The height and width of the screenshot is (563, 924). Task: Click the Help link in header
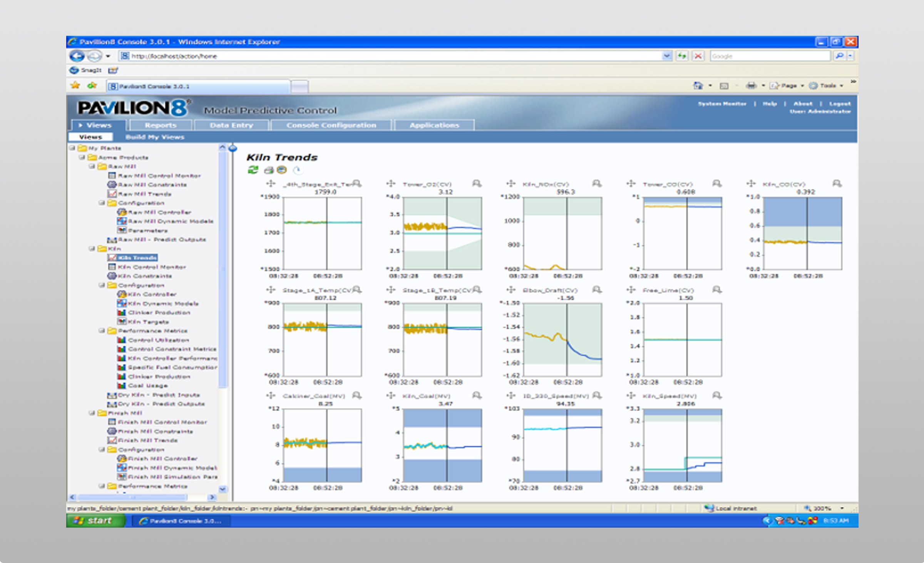click(770, 104)
